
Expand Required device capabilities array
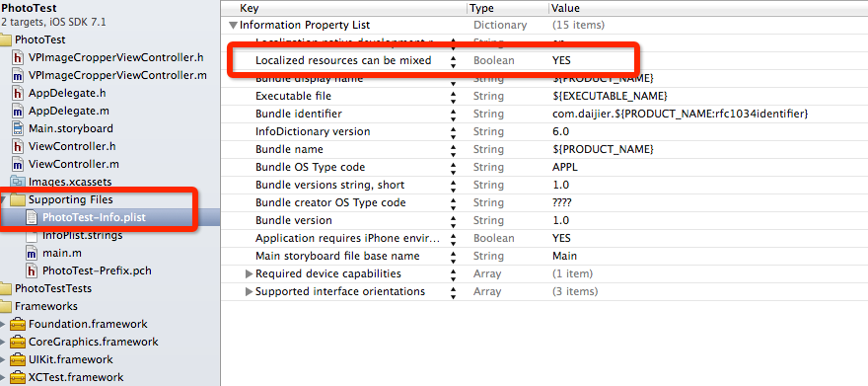tap(249, 274)
